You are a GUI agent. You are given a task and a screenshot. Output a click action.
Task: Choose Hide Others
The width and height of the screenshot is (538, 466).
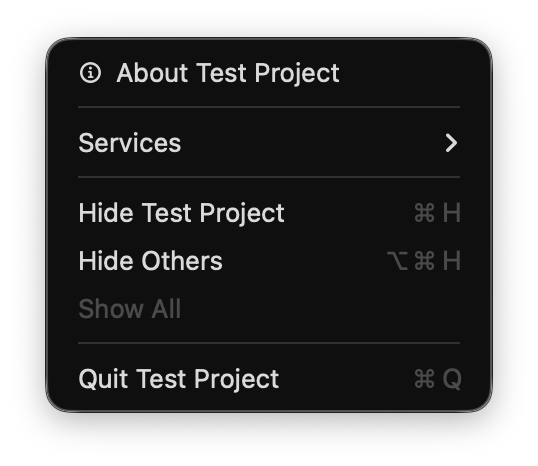[269, 261]
